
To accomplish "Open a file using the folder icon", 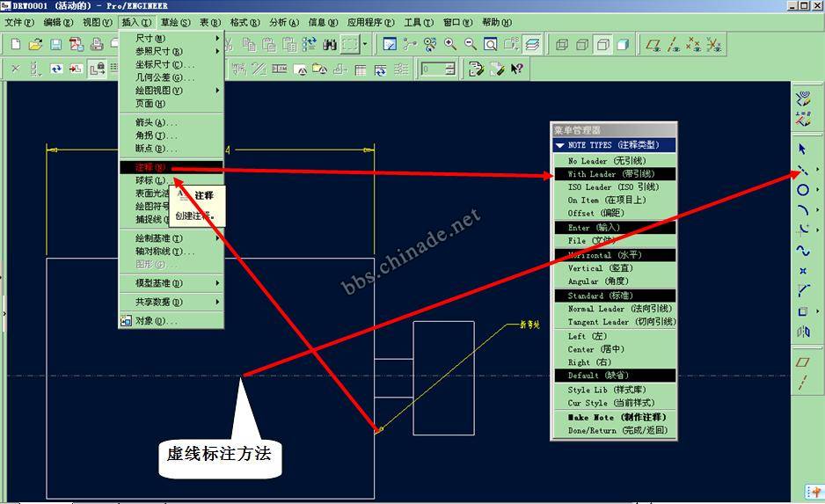I will click(35, 44).
